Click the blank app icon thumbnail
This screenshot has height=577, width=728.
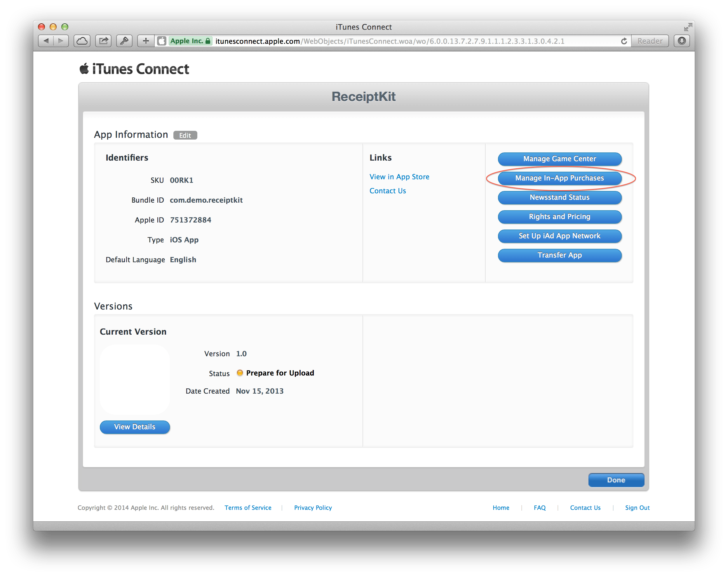pyautogui.click(x=135, y=379)
